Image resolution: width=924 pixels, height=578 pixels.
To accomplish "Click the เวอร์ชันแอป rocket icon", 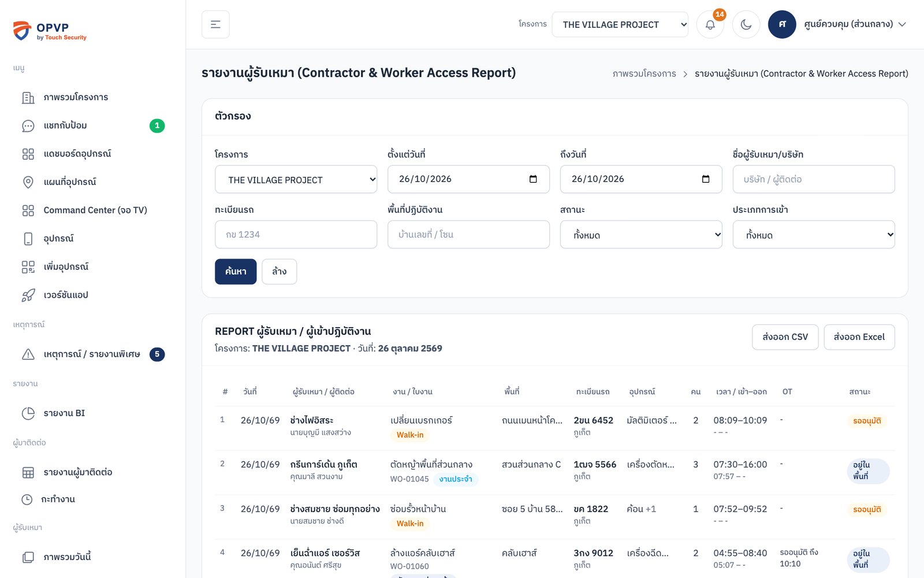I will (x=28, y=295).
